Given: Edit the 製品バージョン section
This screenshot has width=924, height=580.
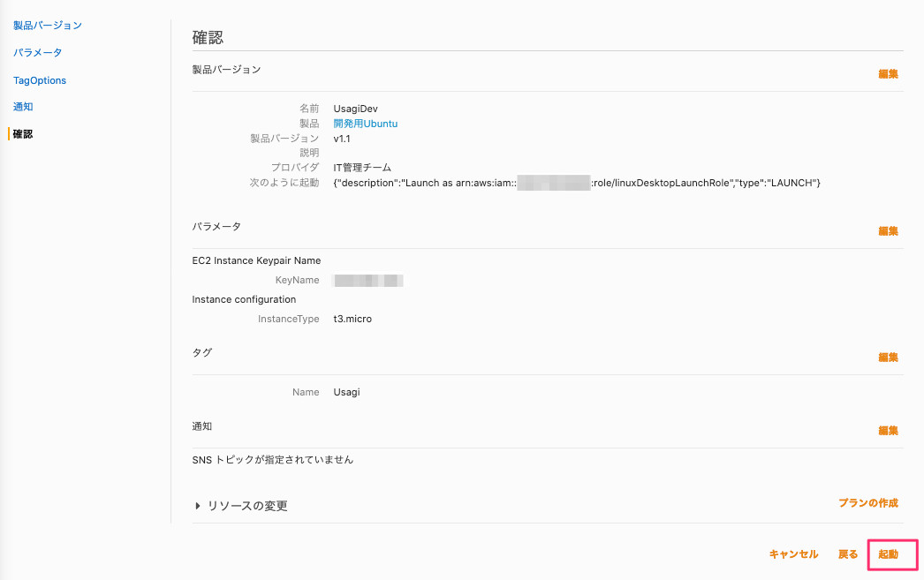Looking at the screenshot, I should click(x=888, y=73).
